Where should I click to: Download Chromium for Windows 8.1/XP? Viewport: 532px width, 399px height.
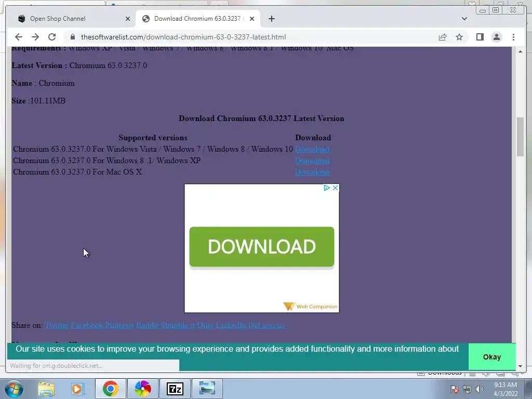(312, 161)
